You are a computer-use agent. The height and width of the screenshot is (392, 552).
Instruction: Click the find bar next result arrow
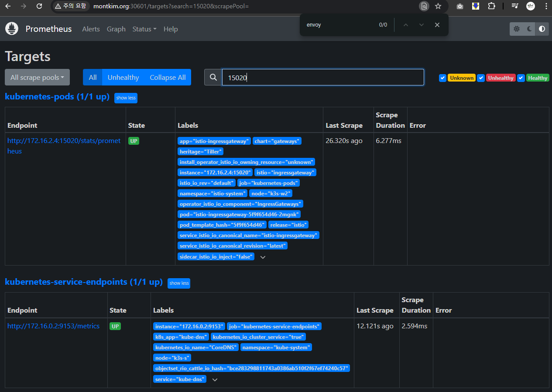(x=421, y=25)
